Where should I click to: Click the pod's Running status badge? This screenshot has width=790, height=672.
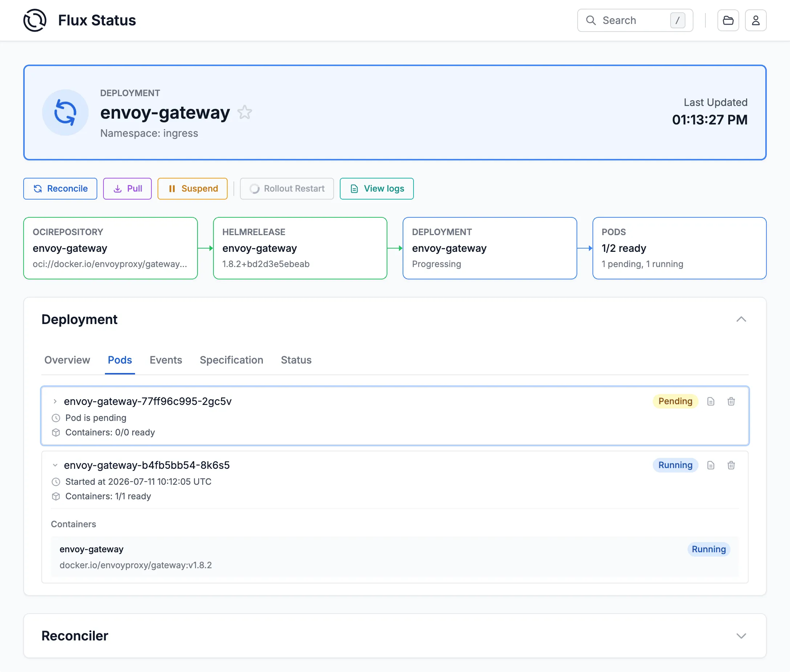[675, 465]
